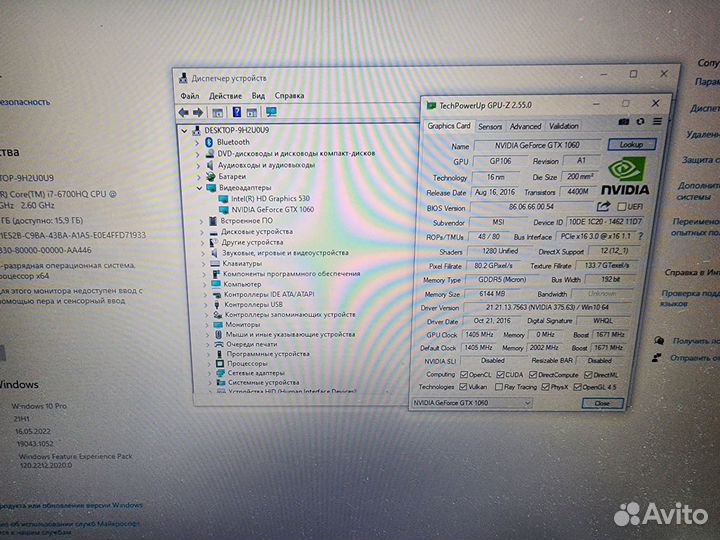Click the back arrow in Device Manager toolbar
The image size is (720, 540).
184,112
